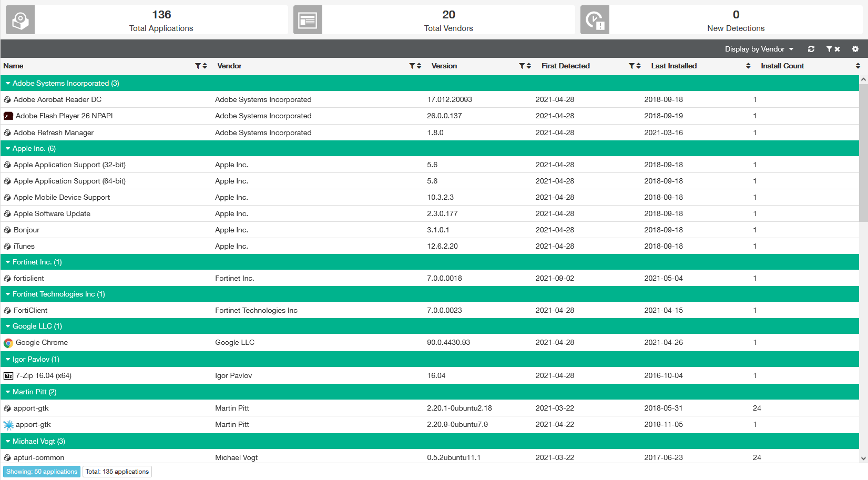
Task: Select the FortiClient 7.0.0.0023 row name
Action: (x=30, y=310)
